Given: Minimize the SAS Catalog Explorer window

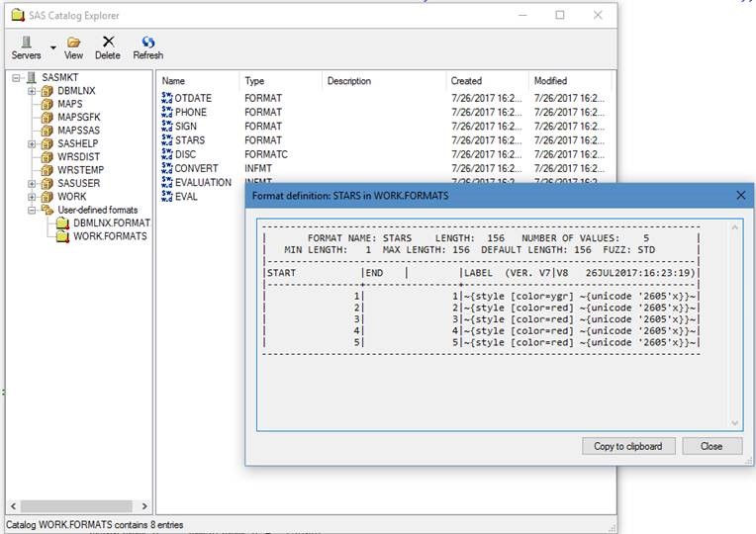Looking at the screenshot, I should tap(522, 15).
